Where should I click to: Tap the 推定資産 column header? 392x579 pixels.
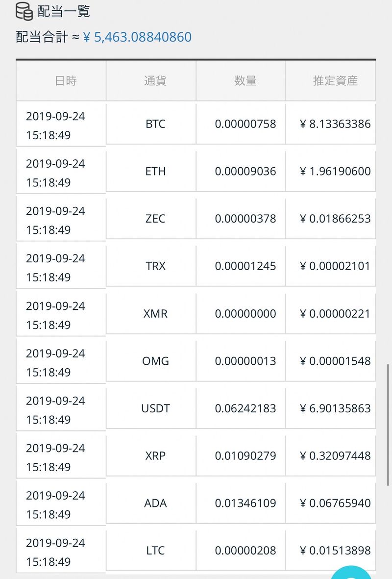pos(335,81)
